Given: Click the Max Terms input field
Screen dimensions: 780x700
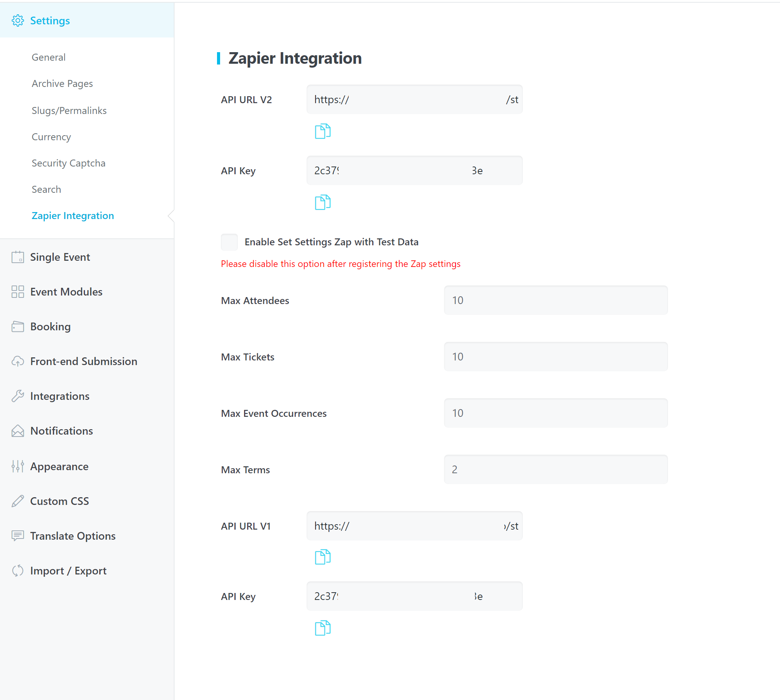Looking at the screenshot, I should [x=555, y=470].
